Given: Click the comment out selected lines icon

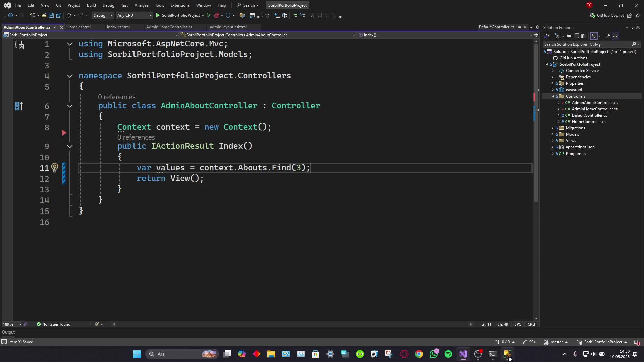Looking at the screenshot, I should pos(295,15).
